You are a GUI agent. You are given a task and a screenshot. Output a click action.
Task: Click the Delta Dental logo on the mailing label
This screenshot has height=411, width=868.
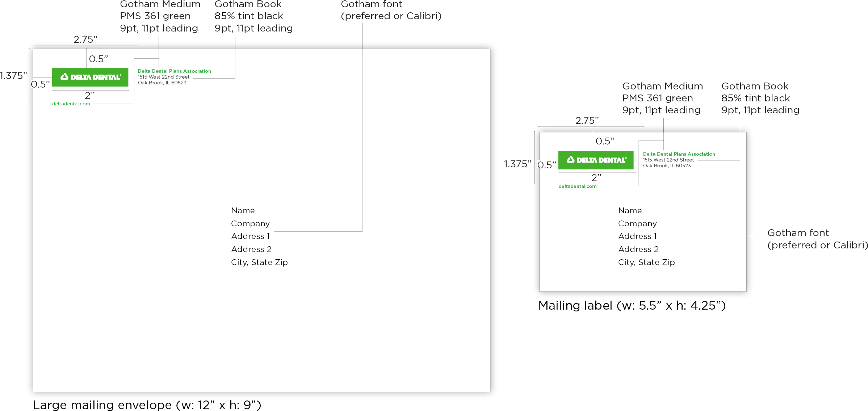tap(596, 160)
